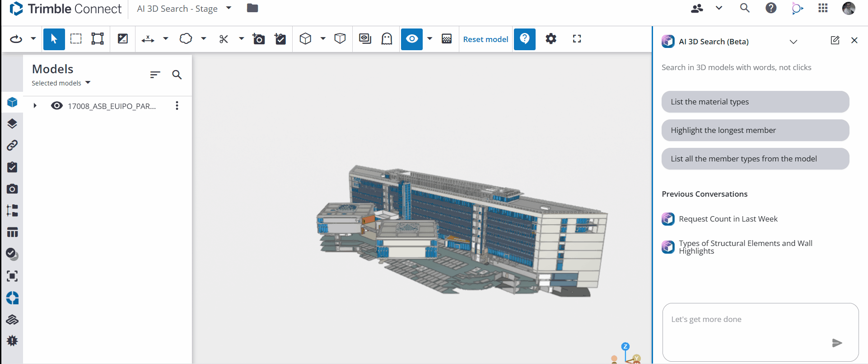Open the measure tool
Image resolution: width=868 pixels, height=364 pixels.
(148, 39)
